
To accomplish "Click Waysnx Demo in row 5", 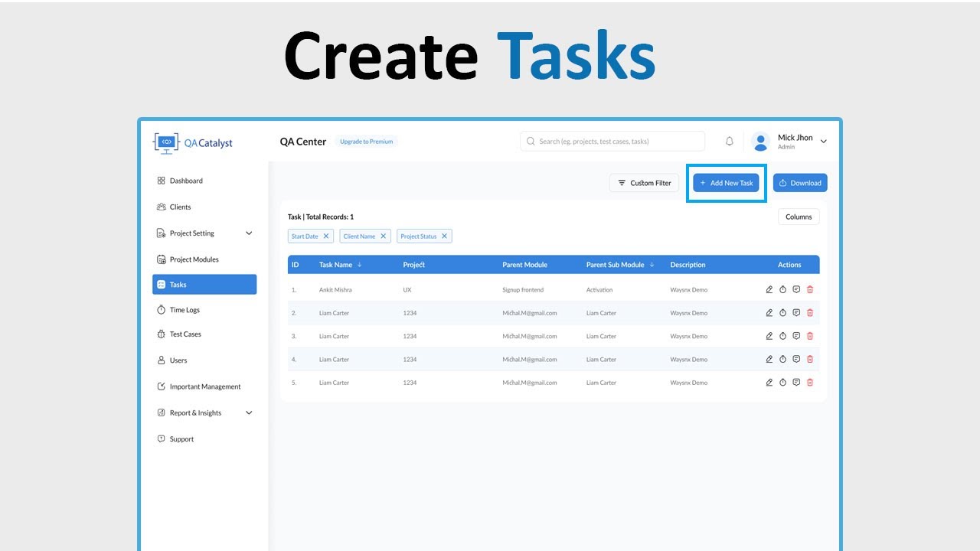I will tap(689, 383).
